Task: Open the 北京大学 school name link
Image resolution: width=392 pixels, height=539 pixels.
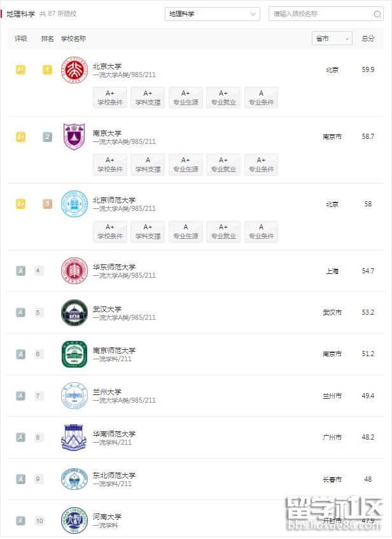Action: pos(107,66)
